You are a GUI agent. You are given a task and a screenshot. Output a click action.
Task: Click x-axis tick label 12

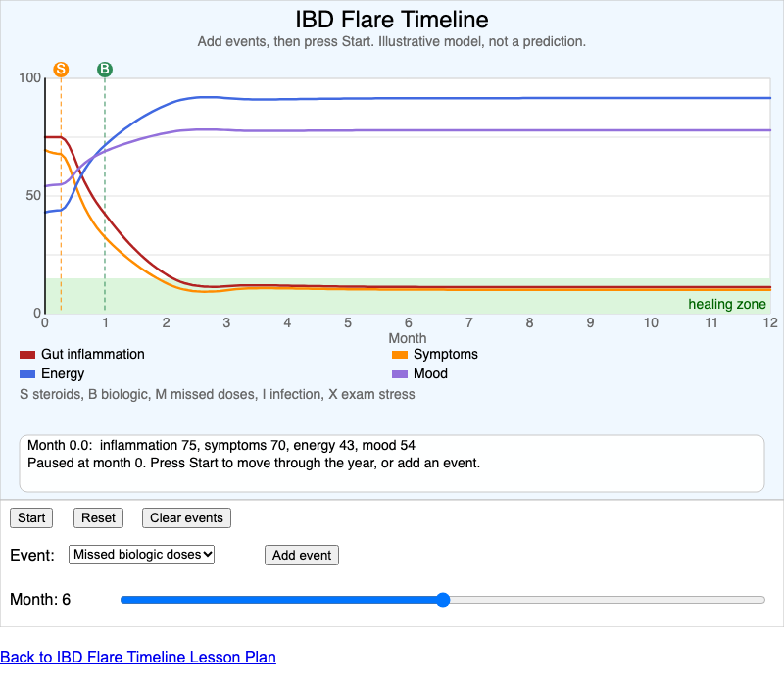(x=770, y=323)
